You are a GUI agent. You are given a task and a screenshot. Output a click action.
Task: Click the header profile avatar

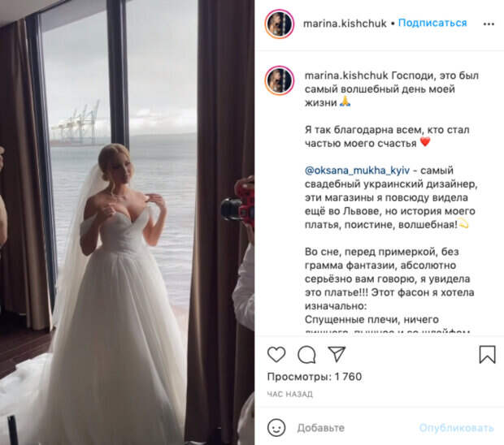coord(280,24)
